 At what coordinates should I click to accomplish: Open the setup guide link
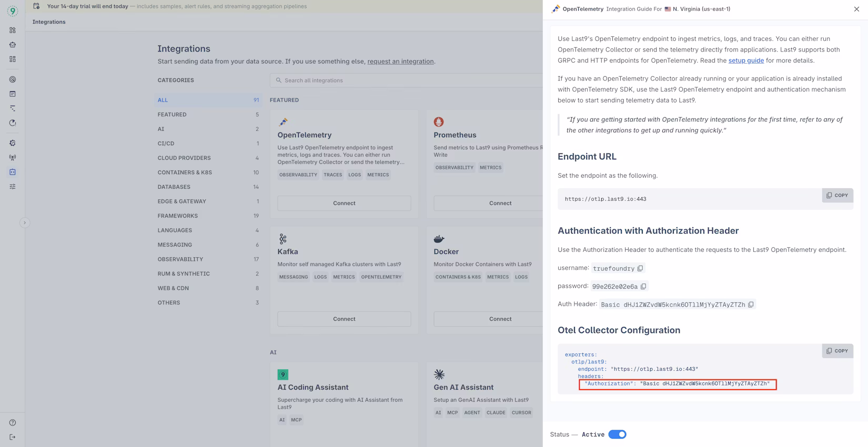[x=746, y=60]
